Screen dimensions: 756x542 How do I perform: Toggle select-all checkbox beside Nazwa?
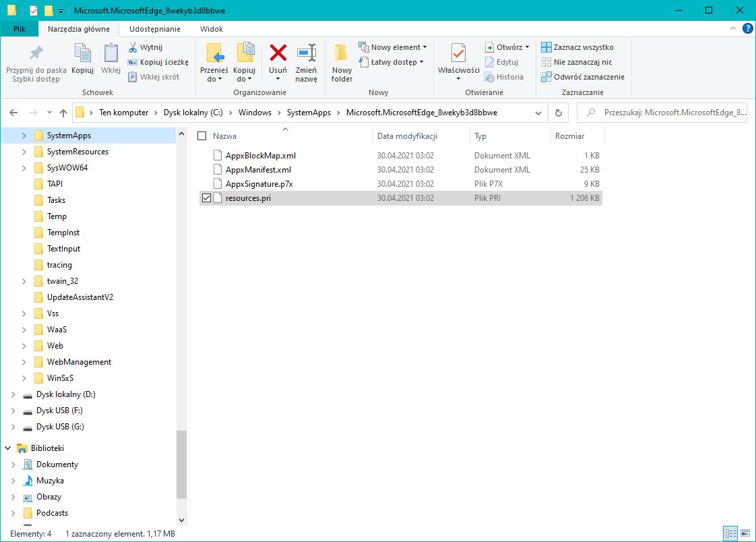[x=202, y=136]
